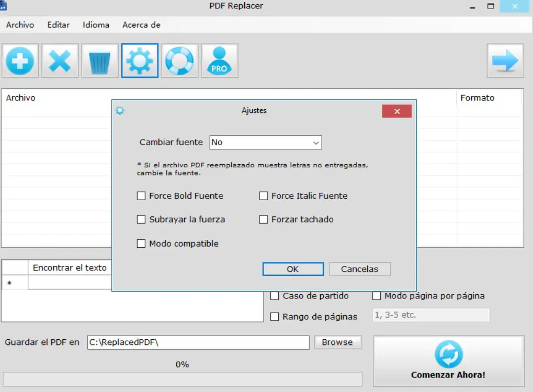533x392 pixels.
Task: Open the Cambiar fuente dropdown
Action: [266, 142]
